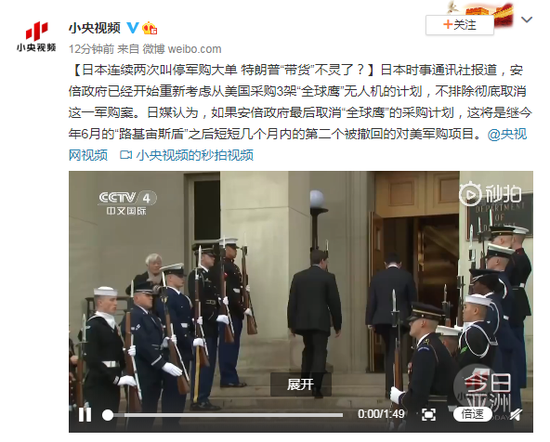Open the 小央视频 profile avatar
This screenshot has height=442, width=550.
pos(36,36)
